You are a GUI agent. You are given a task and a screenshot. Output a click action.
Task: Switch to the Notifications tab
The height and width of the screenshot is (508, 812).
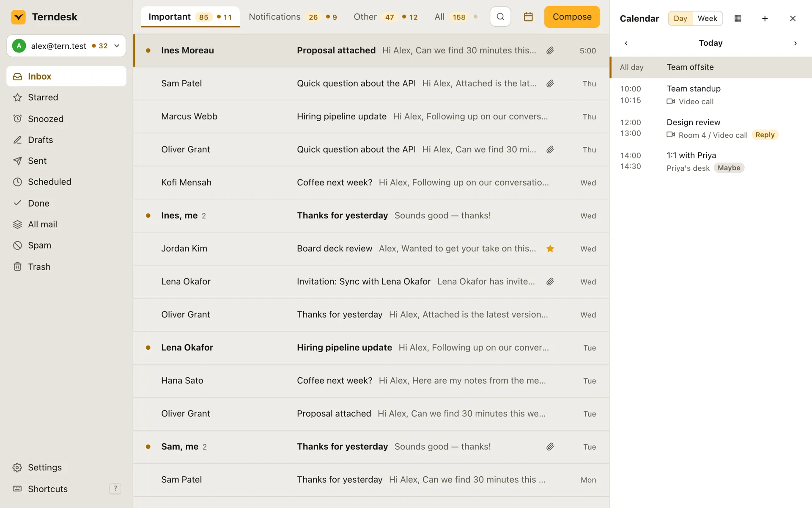(293, 17)
